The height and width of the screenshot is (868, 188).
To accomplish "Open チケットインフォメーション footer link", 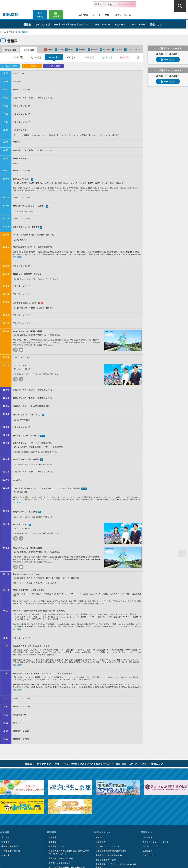I will (x=156, y=842).
